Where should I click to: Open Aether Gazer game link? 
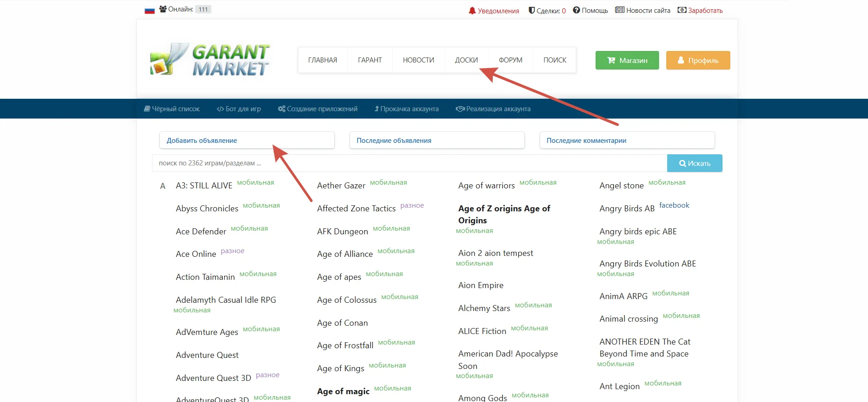341,186
